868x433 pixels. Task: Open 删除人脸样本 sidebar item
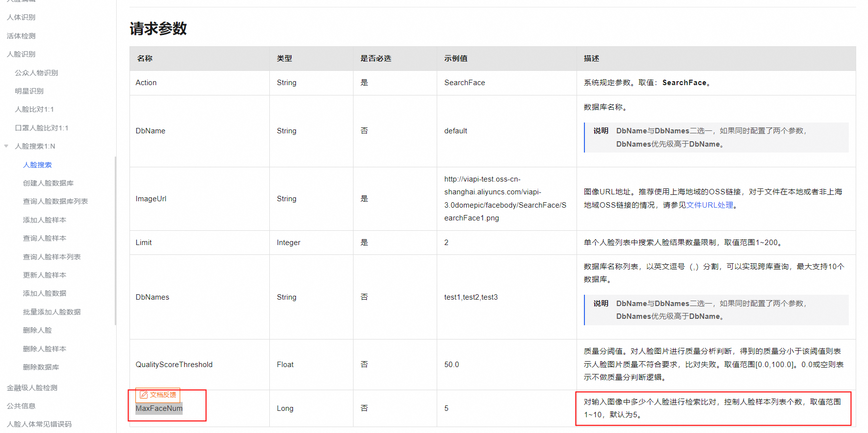coord(44,349)
